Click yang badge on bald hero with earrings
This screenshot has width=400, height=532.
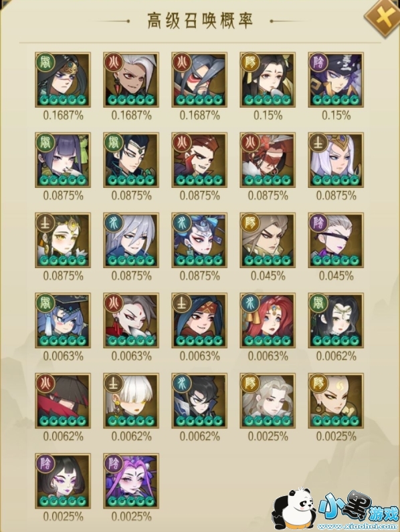click(318, 384)
